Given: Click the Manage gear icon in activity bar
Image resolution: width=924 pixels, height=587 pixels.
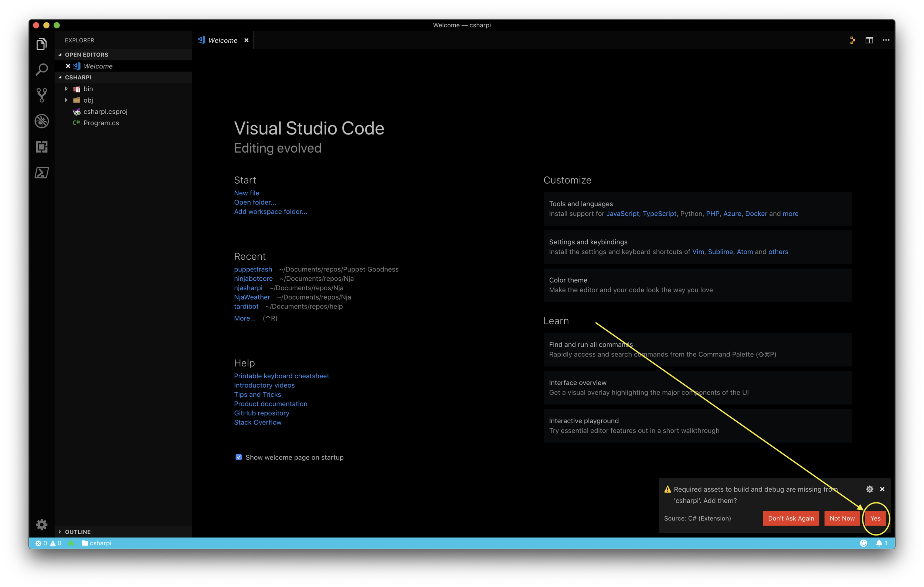Looking at the screenshot, I should 41,524.
